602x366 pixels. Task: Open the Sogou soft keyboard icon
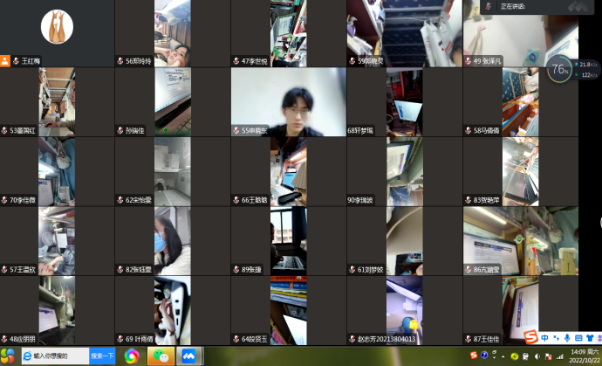pos(579,338)
